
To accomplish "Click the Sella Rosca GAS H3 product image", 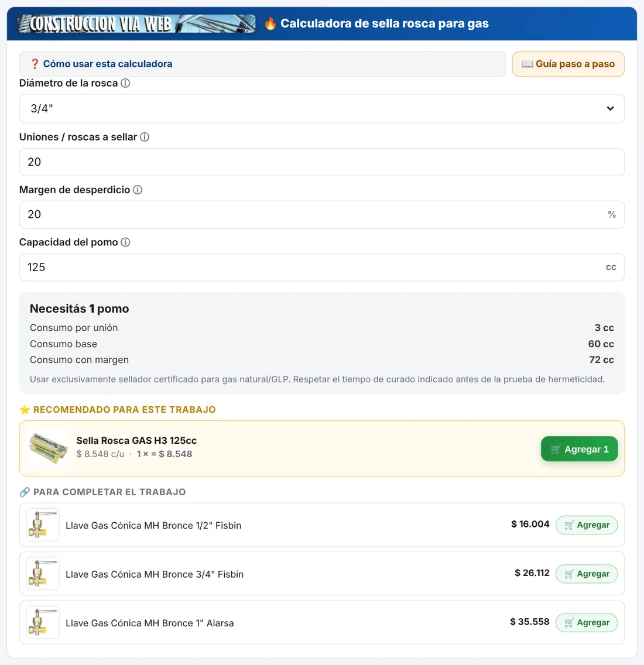I will pyautogui.click(x=47, y=448).
